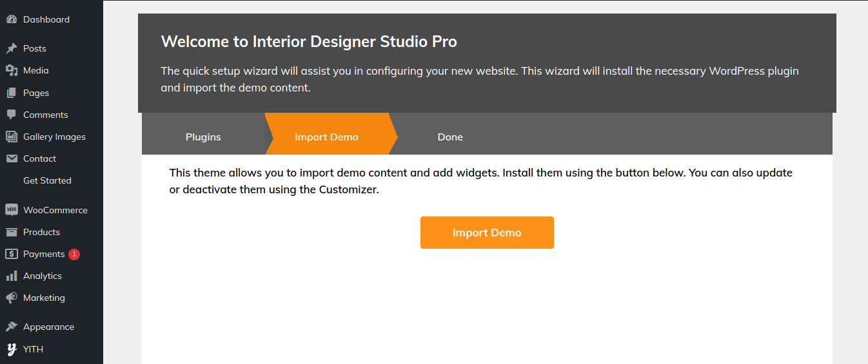The height and width of the screenshot is (364, 868).
Task: Click the Dashboard gauge icon
Action: pos(12,19)
